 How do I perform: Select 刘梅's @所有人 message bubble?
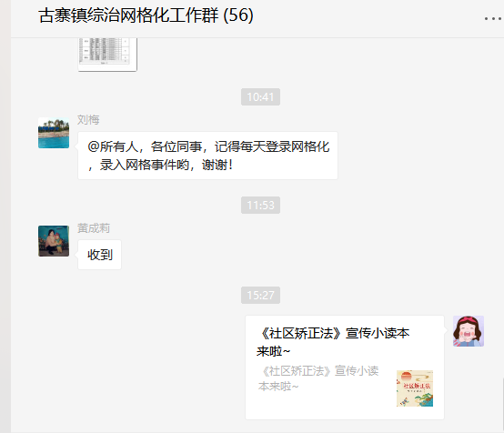pos(207,156)
